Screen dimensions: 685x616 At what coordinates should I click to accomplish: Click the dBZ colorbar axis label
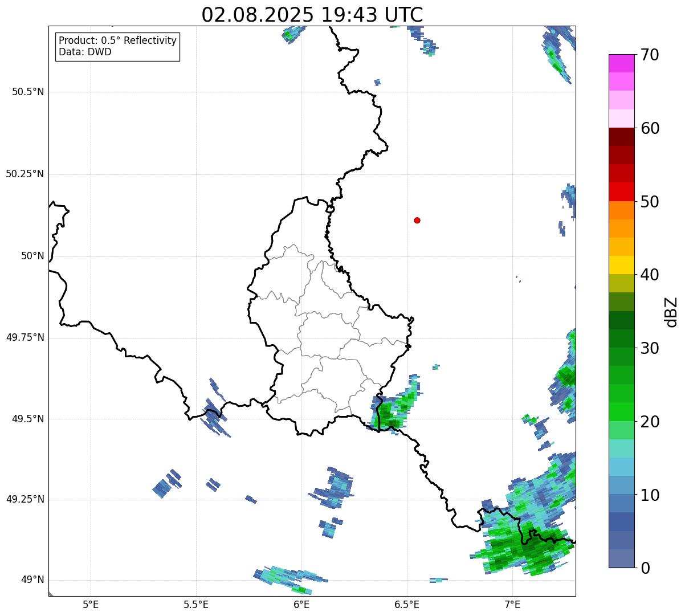click(x=671, y=311)
